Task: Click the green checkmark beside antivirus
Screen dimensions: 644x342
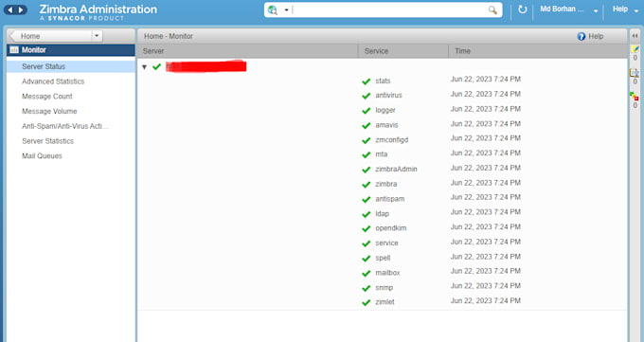Action: (x=366, y=96)
